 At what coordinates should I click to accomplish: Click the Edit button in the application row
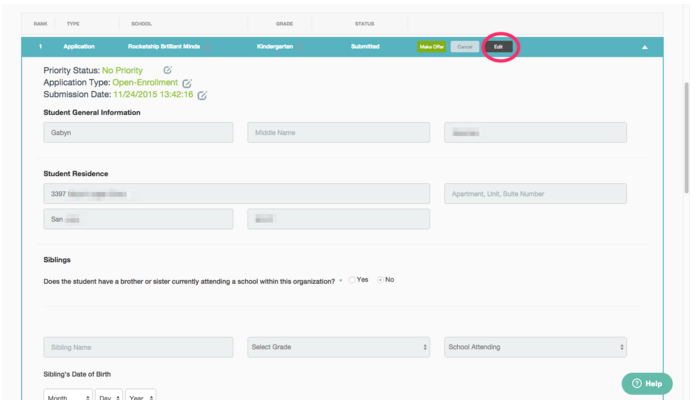pos(499,47)
